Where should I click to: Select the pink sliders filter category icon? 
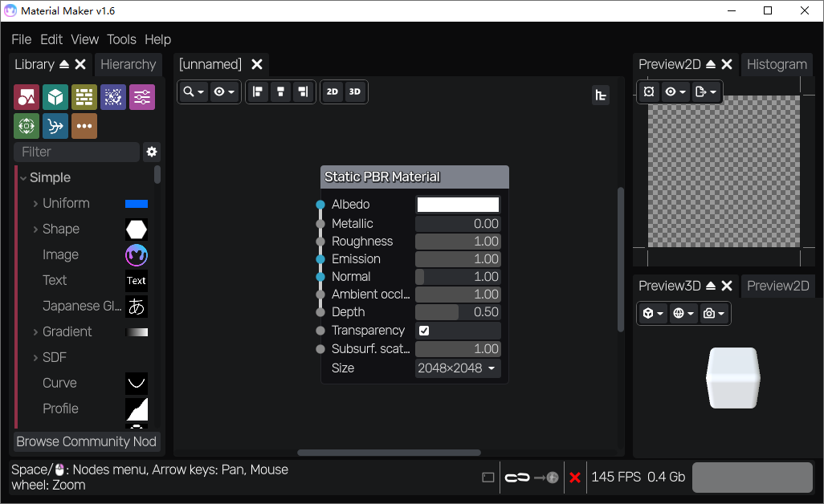(142, 97)
